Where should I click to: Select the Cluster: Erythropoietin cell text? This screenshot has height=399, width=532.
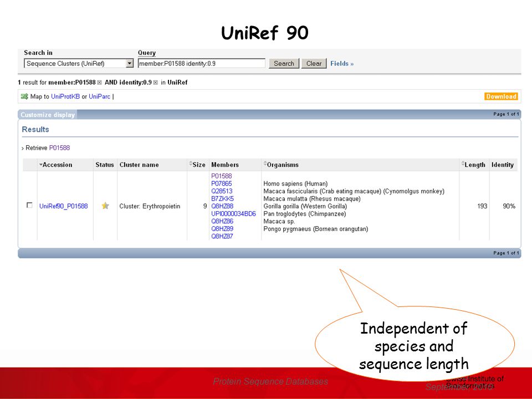[150, 206]
